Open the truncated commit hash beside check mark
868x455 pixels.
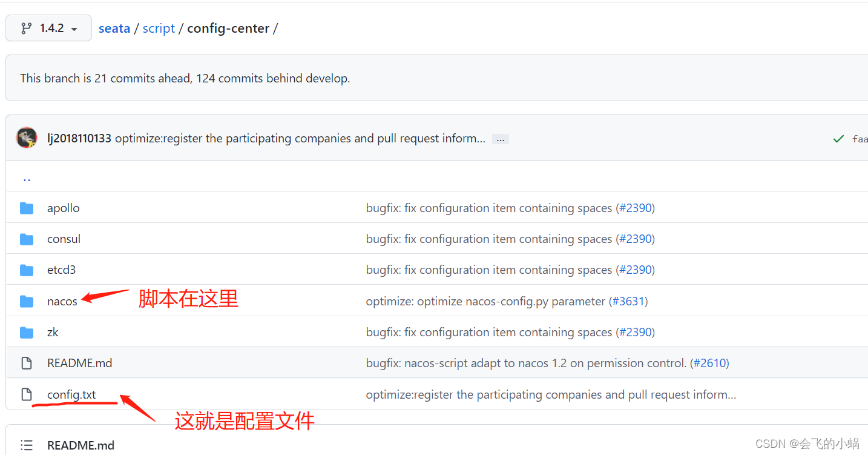pyautogui.click(x=860, y=139)
